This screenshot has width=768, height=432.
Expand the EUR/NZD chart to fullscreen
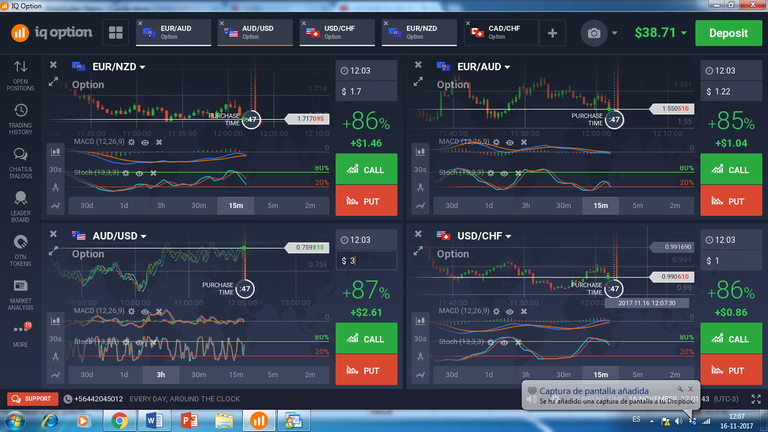pos(53,82)
